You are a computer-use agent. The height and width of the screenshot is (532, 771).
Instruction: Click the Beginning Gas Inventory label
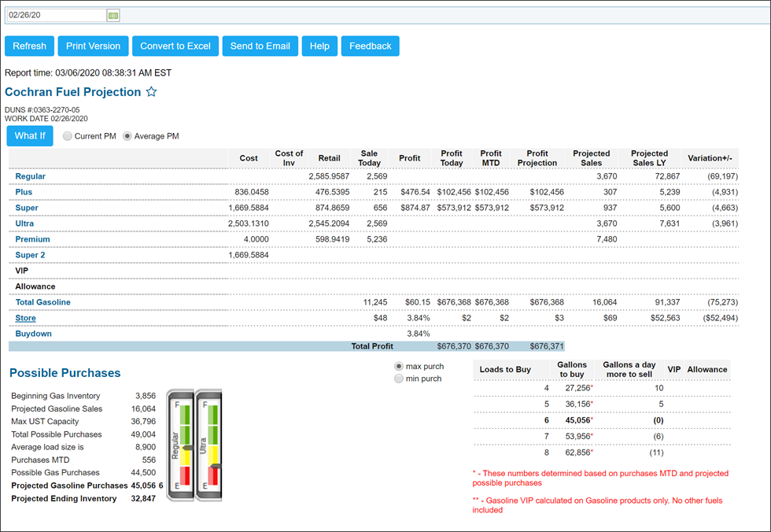coord(56,397)
